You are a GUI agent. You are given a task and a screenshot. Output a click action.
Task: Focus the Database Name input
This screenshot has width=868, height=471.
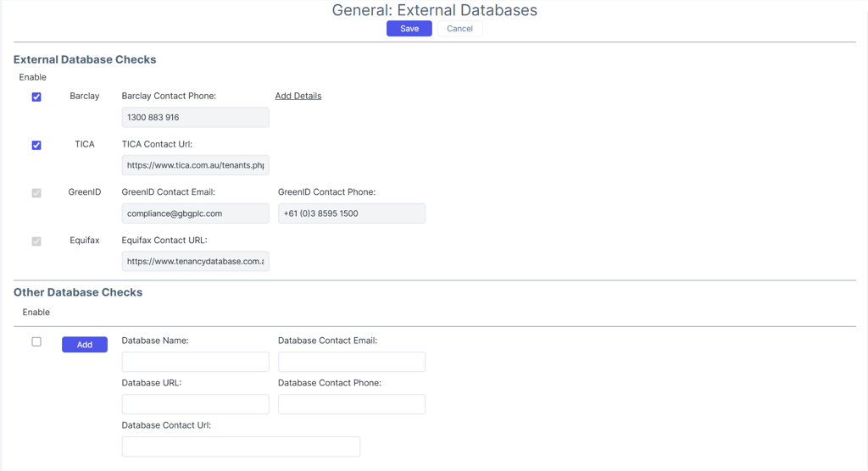coord(196,362)
